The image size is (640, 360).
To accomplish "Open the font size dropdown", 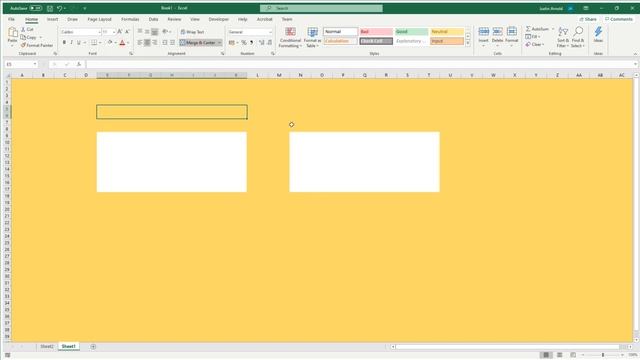I will tap(114, 32).
